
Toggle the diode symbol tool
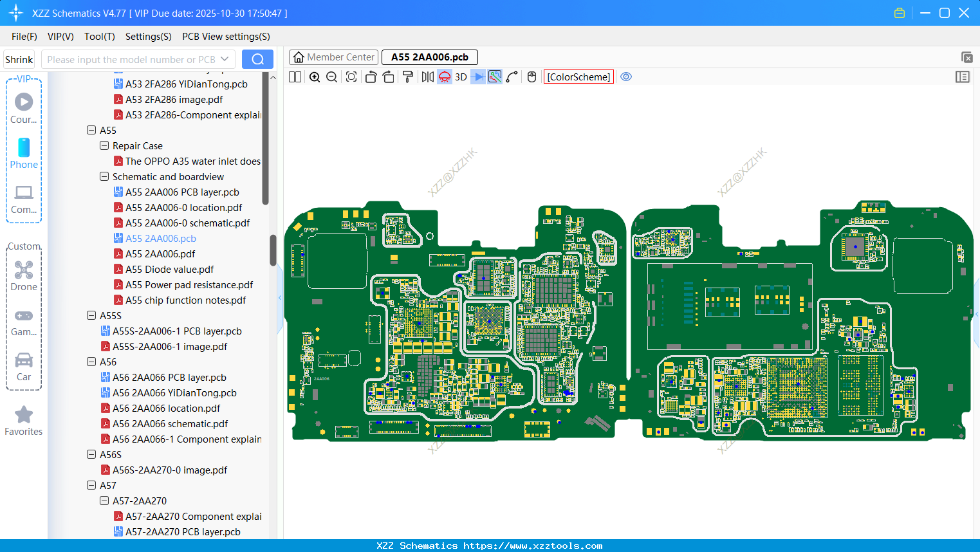pyautogui.click(x=478, y=77)
